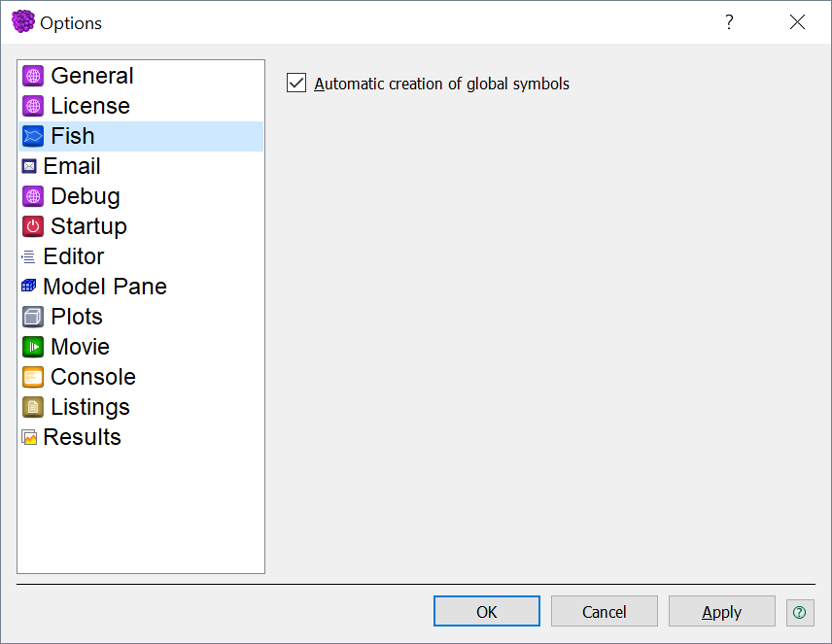Image resolution: width=832 pixels, height=644 pixels.
Task: Close the Options dialog window
Action: tap(798, 22)
